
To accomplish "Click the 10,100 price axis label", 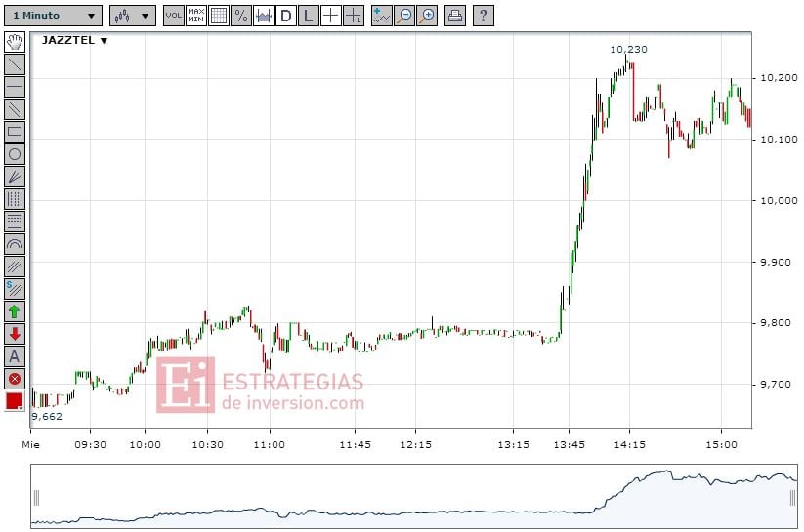I will [779, 139].
